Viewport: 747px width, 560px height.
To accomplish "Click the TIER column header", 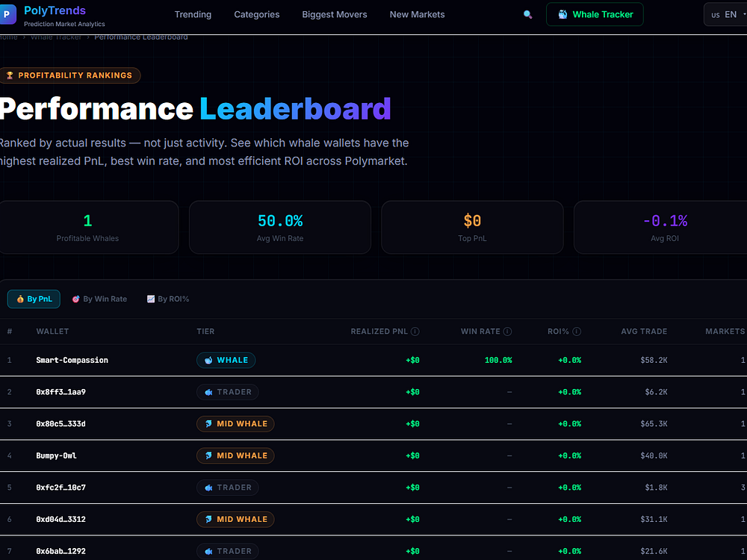I will pyautogui.click(x=206, y=332).
